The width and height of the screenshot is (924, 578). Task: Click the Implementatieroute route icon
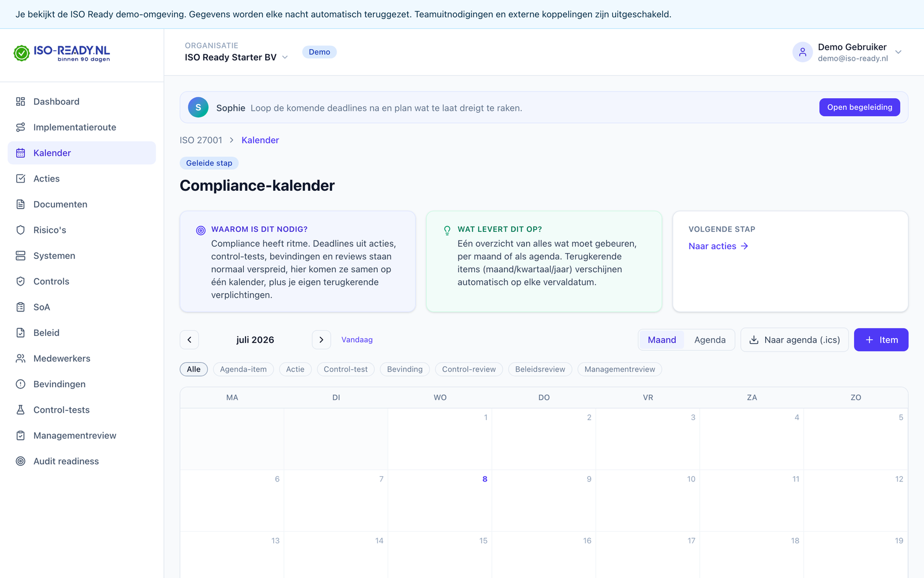tap(21, 127)
